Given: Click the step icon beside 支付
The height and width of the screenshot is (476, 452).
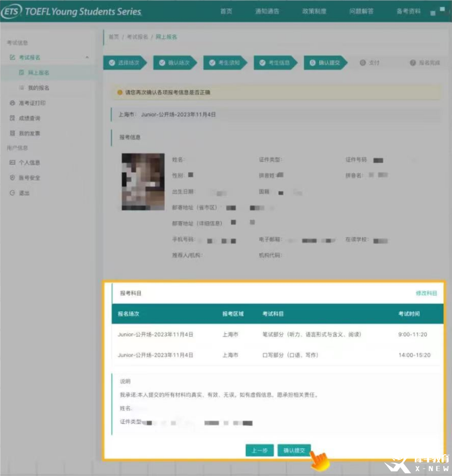Looking at the screenshot, I should click(363, 63).
